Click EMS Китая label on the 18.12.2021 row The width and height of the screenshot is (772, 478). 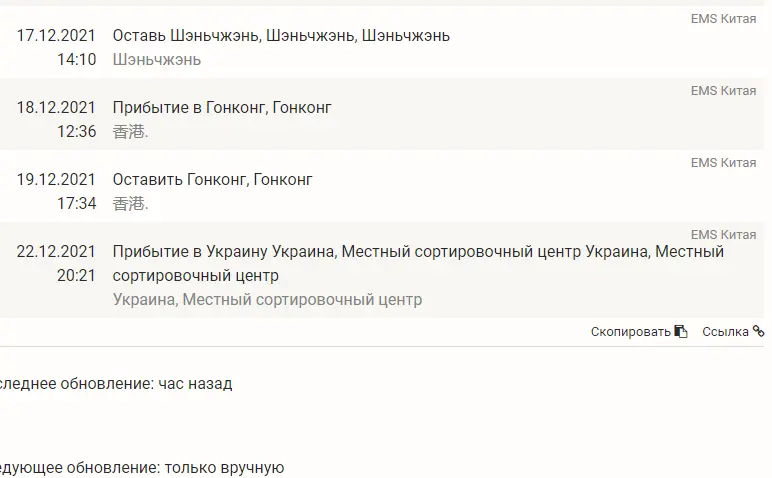[723, 91]
